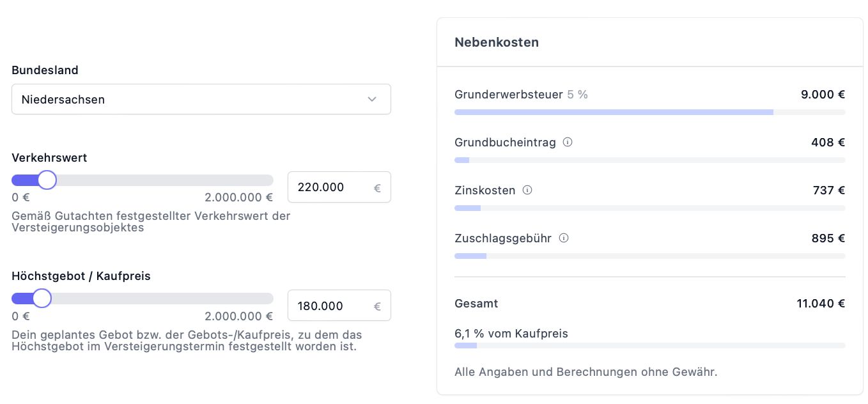The height and width of the screenshot is (404, 868).
Task: Click the disclaimer Alle Angaben und Berechnungen ohne Gewähr
Action: point(586,372)
